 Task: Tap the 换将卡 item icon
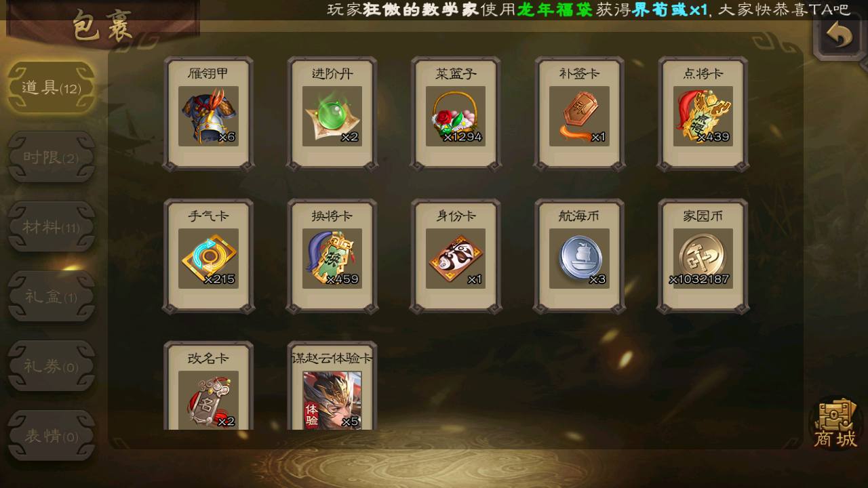point(332,258)
